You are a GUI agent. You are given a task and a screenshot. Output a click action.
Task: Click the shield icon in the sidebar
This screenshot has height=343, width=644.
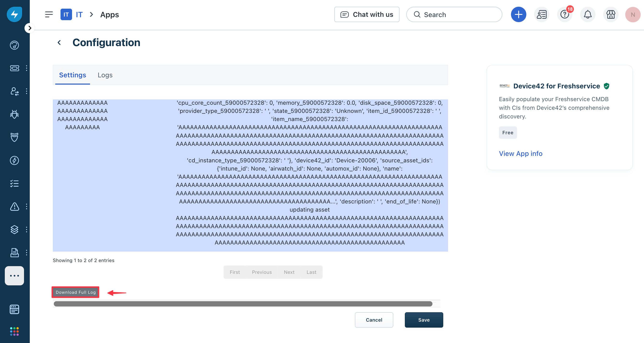click(14, 137)
